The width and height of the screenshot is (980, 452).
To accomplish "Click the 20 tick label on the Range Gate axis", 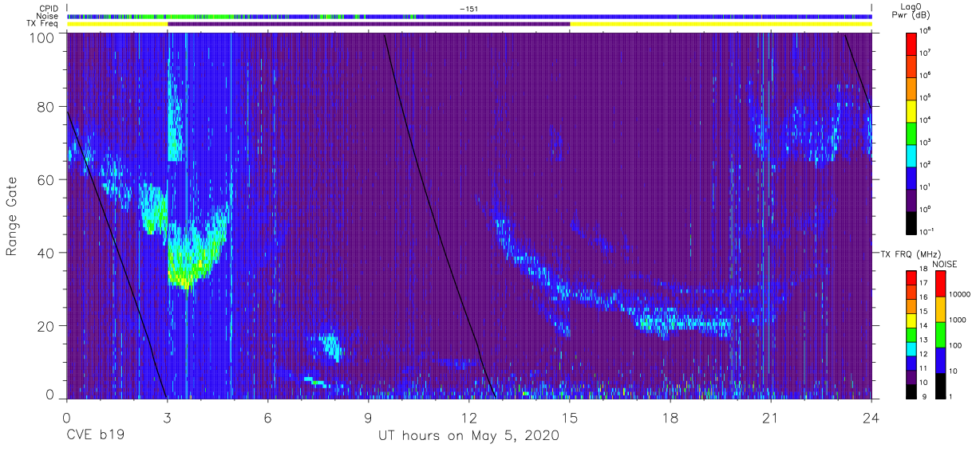I will [46, 326].
